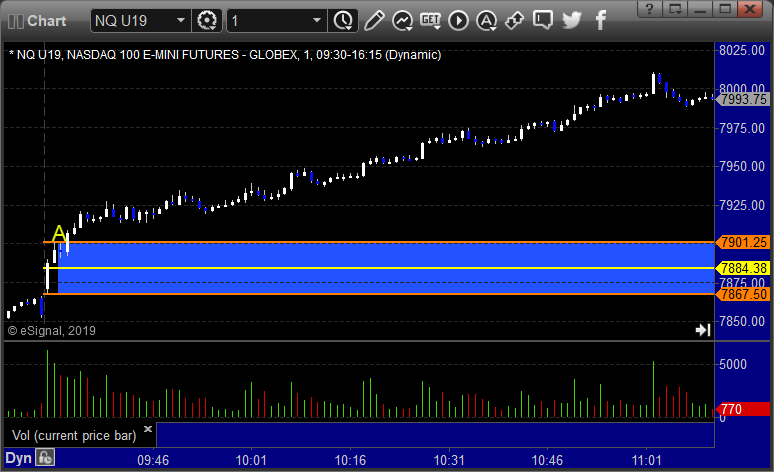
Task: Click the 5000 volume axis label
Action: point(733,364)
